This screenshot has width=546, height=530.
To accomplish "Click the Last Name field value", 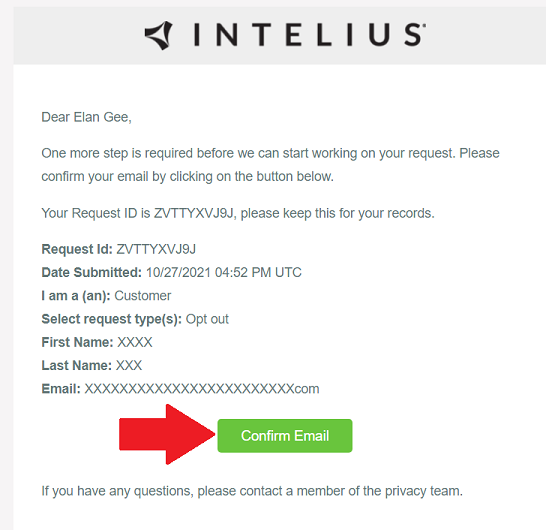I will (x=129, y=365).
